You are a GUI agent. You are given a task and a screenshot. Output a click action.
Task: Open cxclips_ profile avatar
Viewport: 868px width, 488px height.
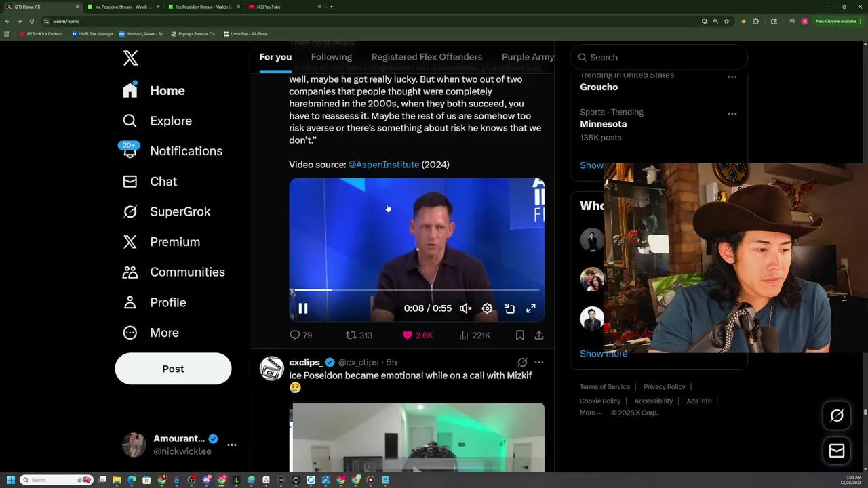(272, 368)
